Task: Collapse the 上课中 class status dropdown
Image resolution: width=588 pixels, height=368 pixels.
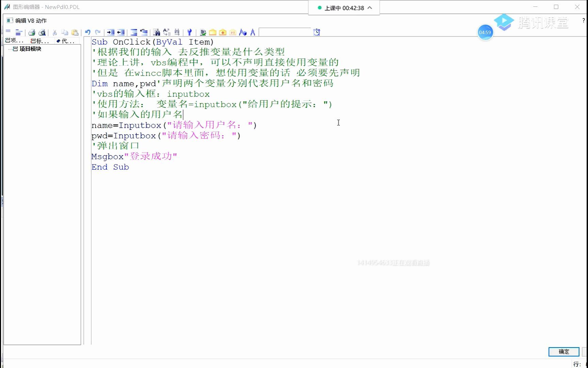Action: (x=370, y=8)
